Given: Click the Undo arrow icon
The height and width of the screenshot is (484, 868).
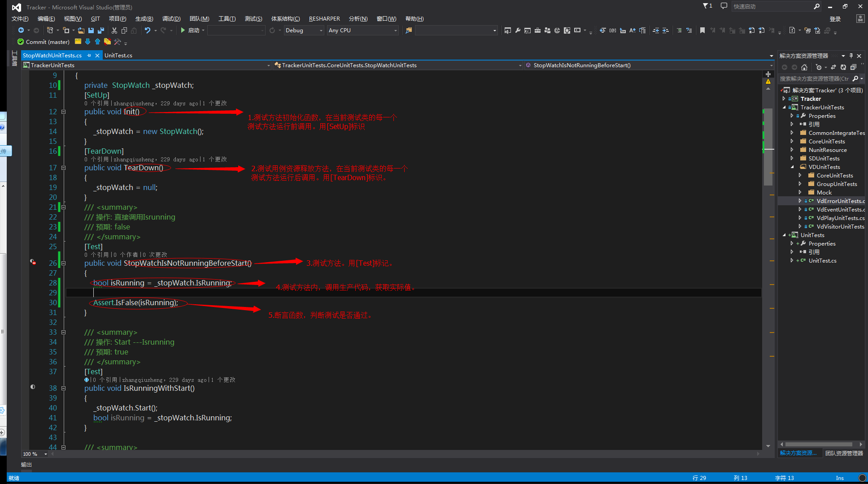Looking at the screenshot, I should click(x=147, y=30).
